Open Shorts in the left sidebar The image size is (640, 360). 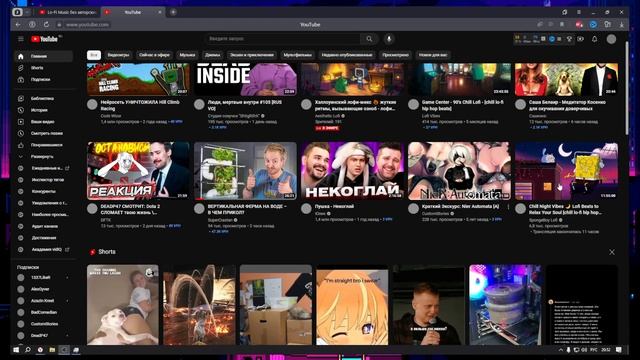point(43,68)
